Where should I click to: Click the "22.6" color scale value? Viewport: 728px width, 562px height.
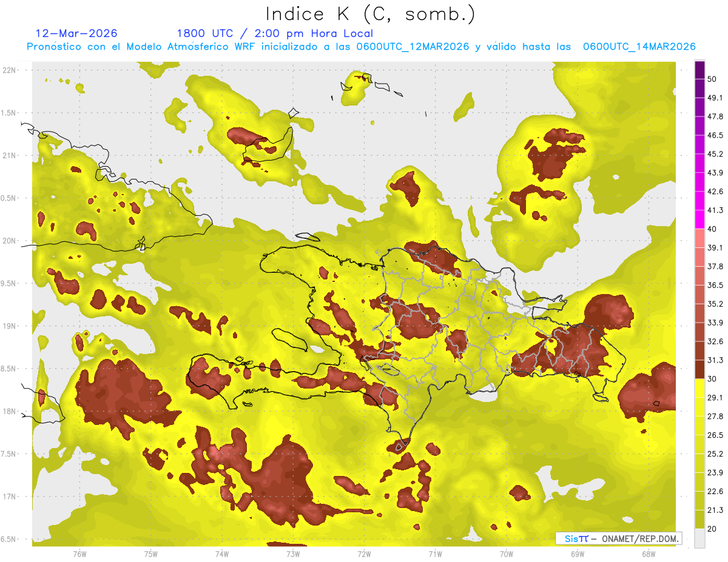715,491
